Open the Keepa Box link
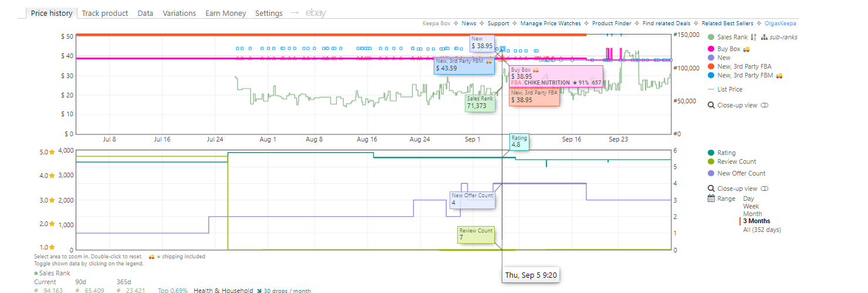The width and height of the screenshot is (868, 293). point(437,23)
